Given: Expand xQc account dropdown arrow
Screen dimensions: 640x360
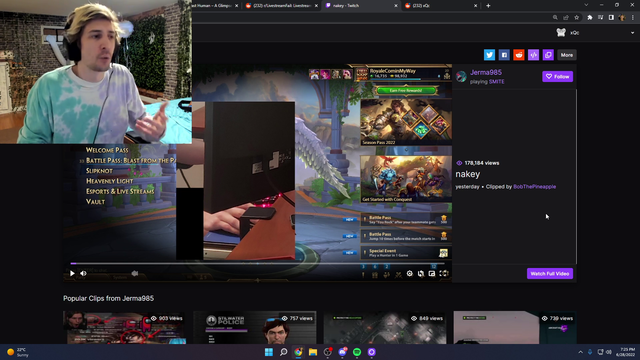Looking at the screenshot, I should (632, 33).
